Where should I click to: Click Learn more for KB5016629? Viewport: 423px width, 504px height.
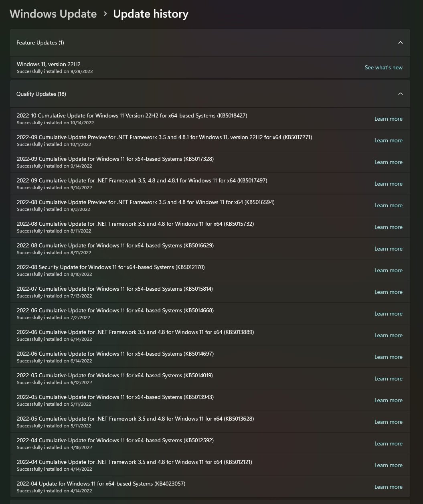[388, 249]
